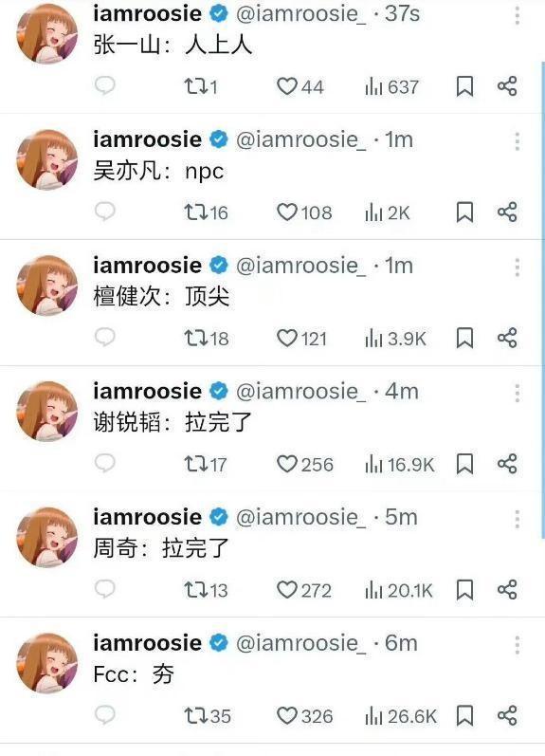
Task: Open more options on 吴亦凡 tweet
Action: click(518, 141)
